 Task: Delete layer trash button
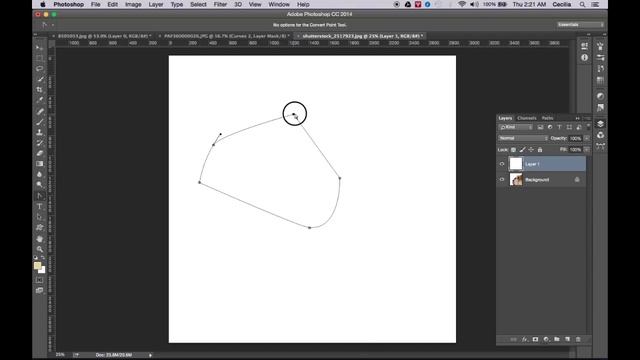578,339
